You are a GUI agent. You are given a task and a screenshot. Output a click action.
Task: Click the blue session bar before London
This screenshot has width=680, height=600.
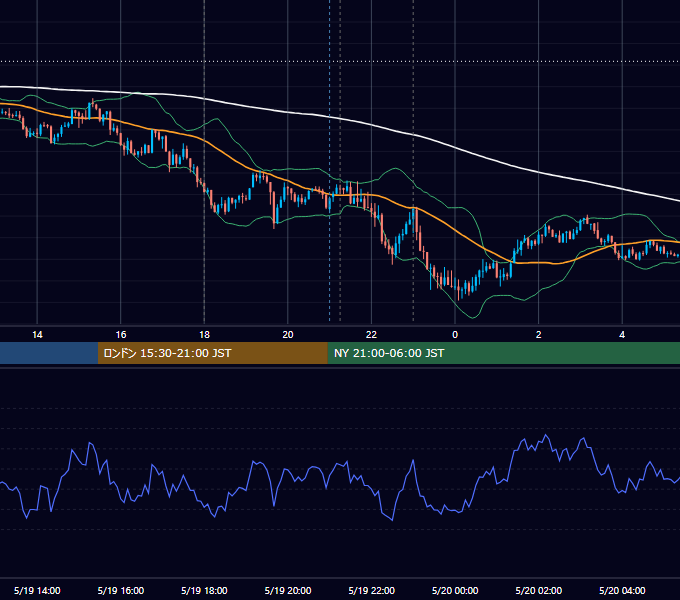tap(49, 353)
